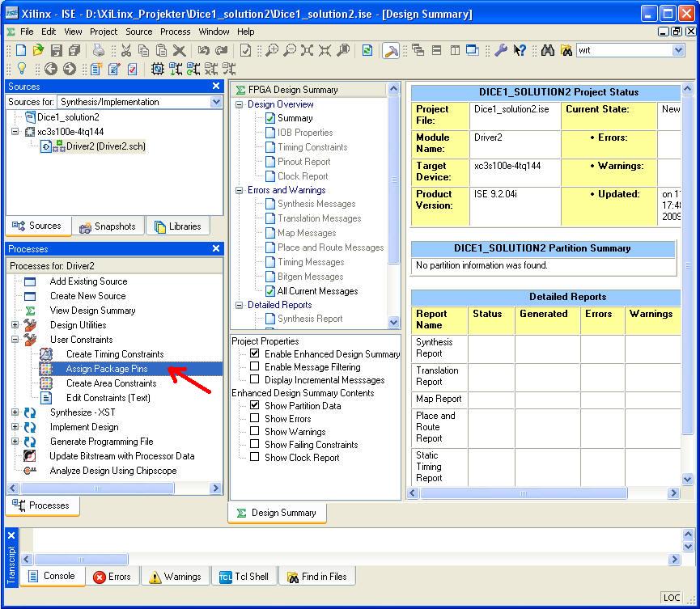The width and height of the screenshot is (700, 609).
Task: Click the Paste clipboard icon
Action: [x=161, y=50]
